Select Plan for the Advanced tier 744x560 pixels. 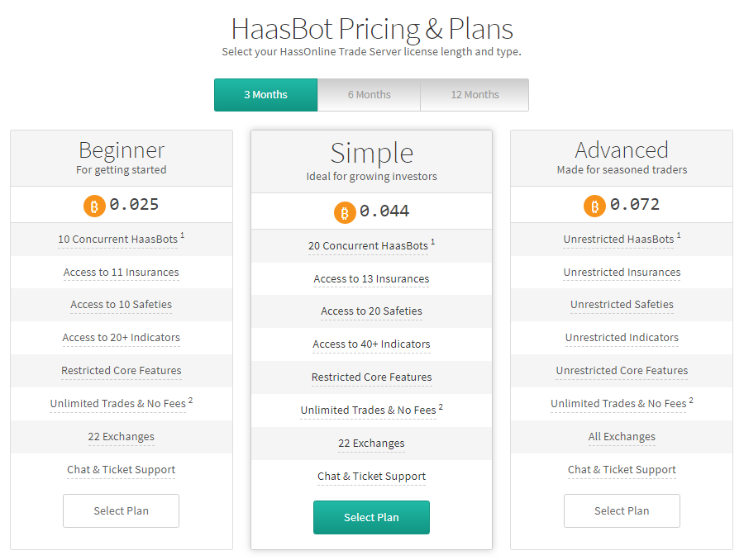click(x=622, y=510)
